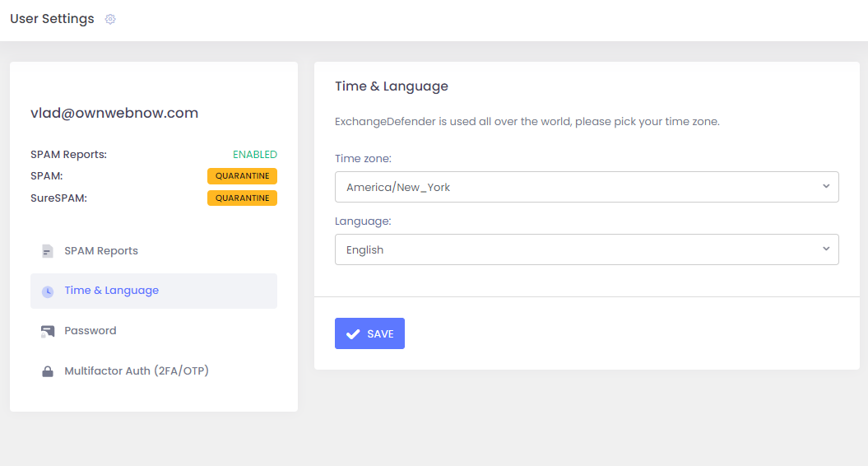
Task: Click the clock icon for Time & Language
Action: click(48, 291)
